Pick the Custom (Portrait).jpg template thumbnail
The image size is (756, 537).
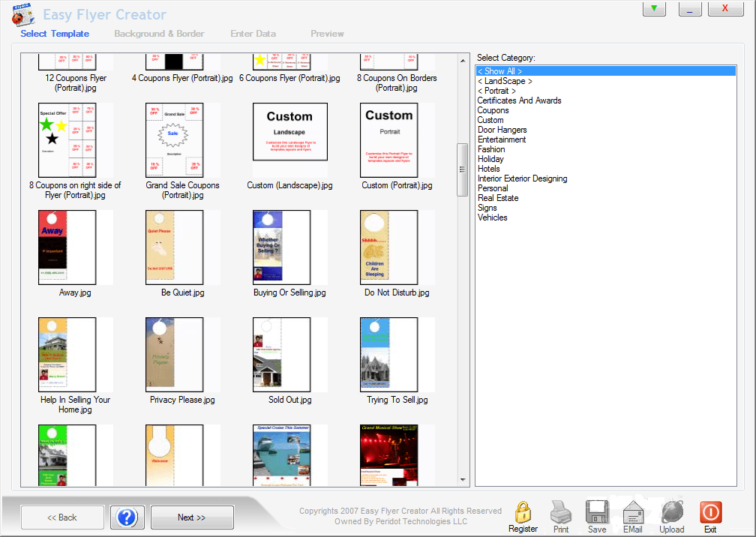click(x=389, y=140)
